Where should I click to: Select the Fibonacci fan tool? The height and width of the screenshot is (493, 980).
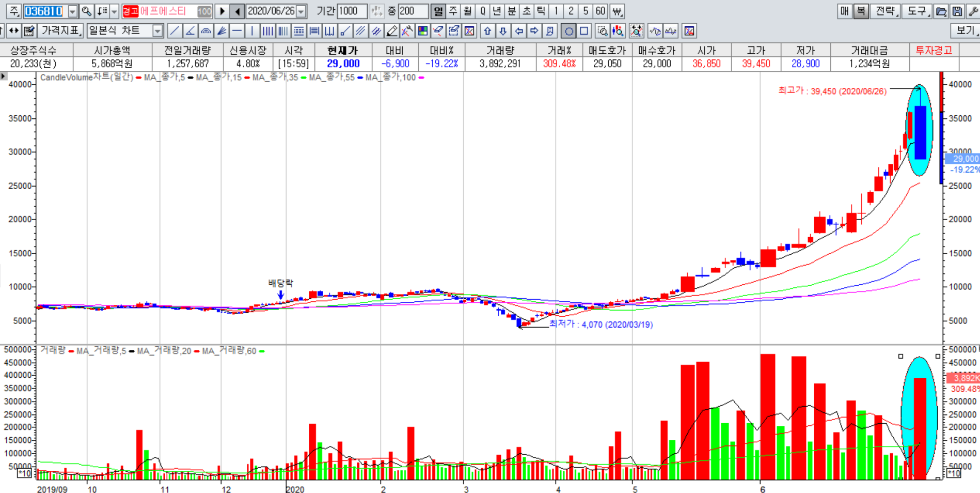[x=222, y=31]
